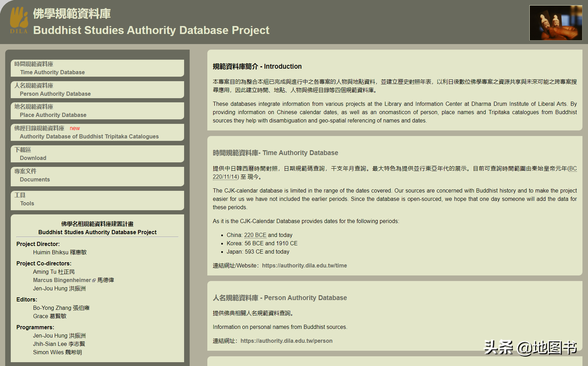Click the underlined 220 BCE date link
This screenshot has width=588, height=366.
[x=255, y=235]
